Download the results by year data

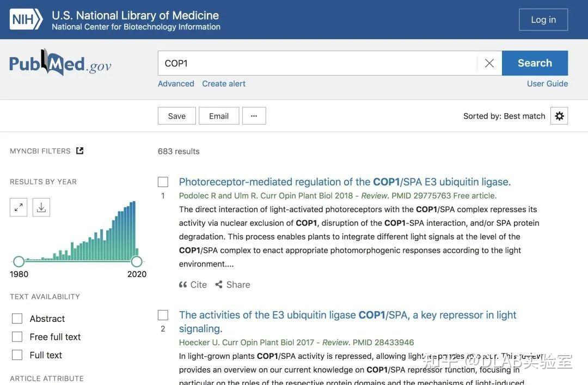point(41,207)
